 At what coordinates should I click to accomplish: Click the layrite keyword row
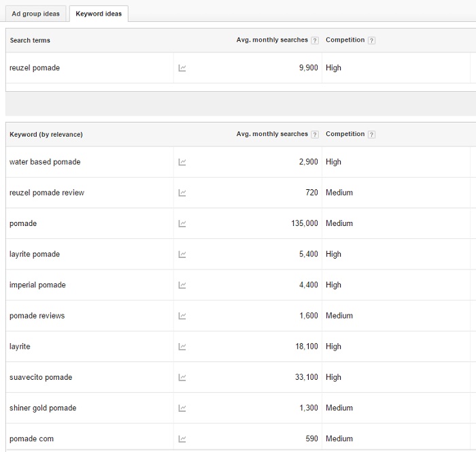[20, 346]
